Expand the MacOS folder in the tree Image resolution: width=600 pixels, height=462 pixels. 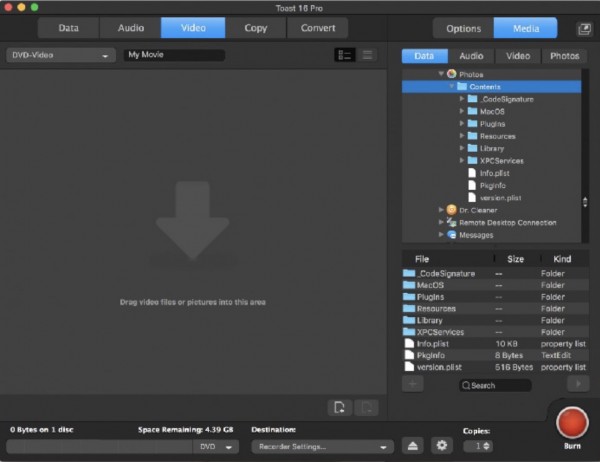[462, 111]
